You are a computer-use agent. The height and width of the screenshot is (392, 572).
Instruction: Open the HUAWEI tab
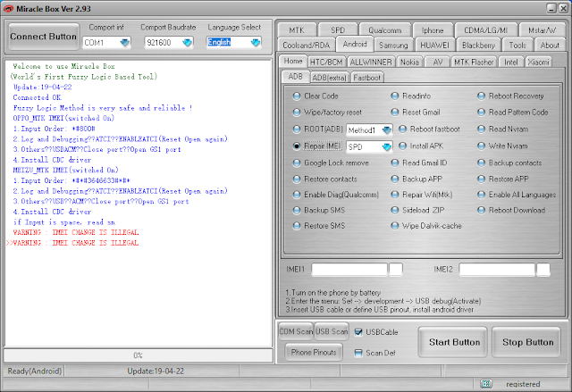(x=435, y=46)
